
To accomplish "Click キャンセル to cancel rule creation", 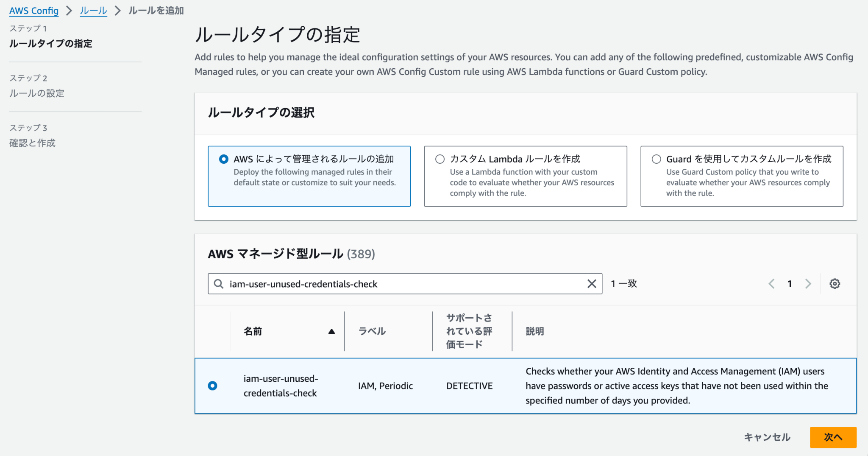I will [767, 437].
